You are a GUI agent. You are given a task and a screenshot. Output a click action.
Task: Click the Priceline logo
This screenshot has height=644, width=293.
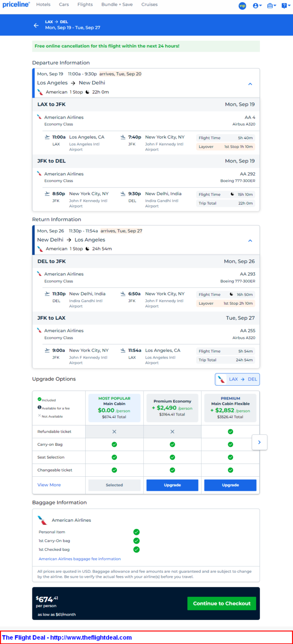click(x=16, y=5)
